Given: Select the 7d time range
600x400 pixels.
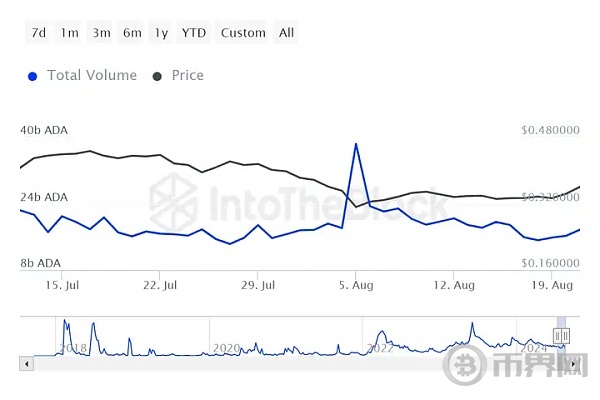Looking at the screenshot, I should coord(39,33).
